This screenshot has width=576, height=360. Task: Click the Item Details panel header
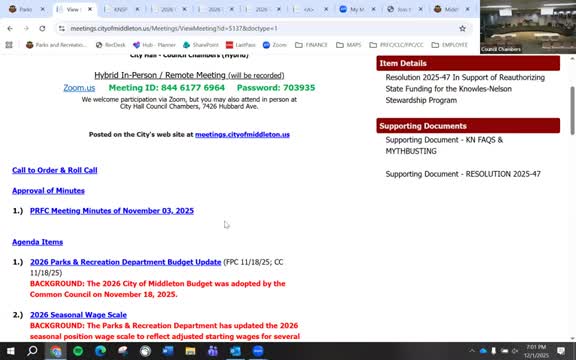468,63
